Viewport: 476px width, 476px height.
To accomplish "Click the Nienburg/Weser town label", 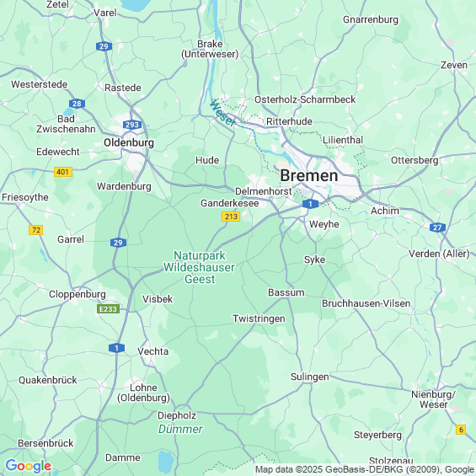I will [433, 399].
